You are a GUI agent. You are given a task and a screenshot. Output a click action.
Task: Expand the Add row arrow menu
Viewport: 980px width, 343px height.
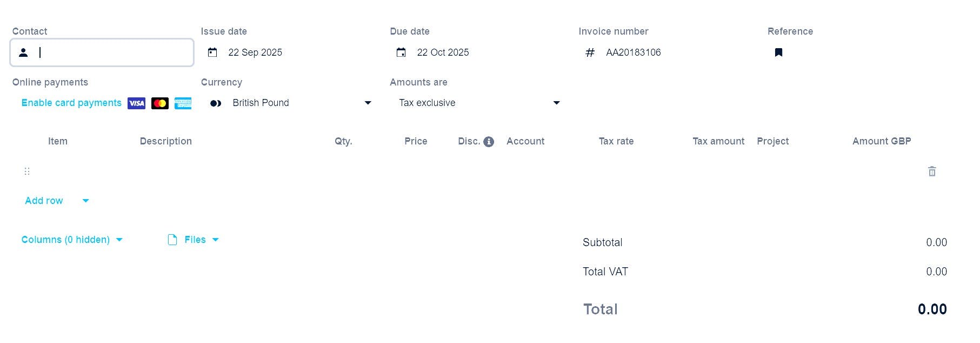point(85,201)
